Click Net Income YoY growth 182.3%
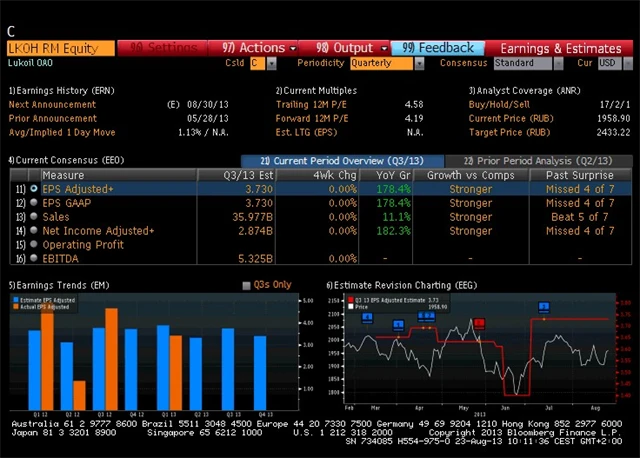 (x=393, y=231)
